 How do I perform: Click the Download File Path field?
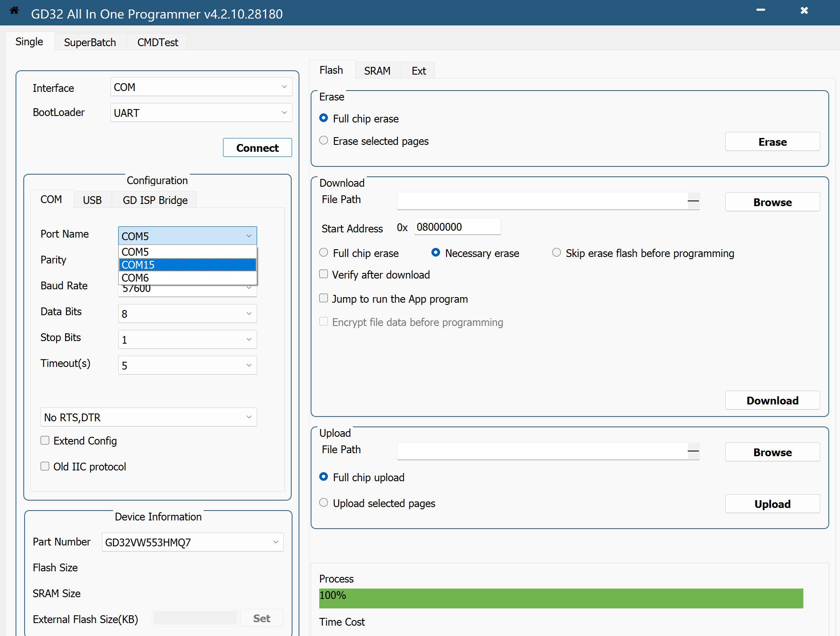point(542,201)
